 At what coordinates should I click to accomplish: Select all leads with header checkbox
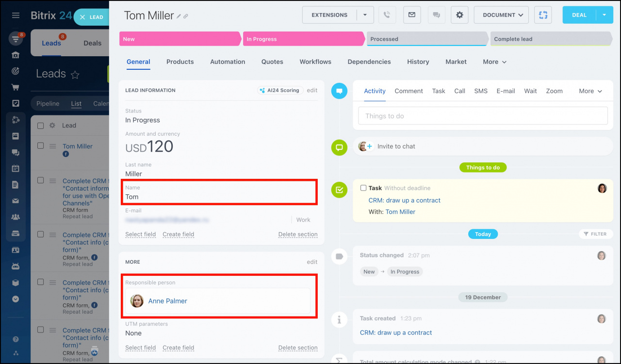click(41, 126)
